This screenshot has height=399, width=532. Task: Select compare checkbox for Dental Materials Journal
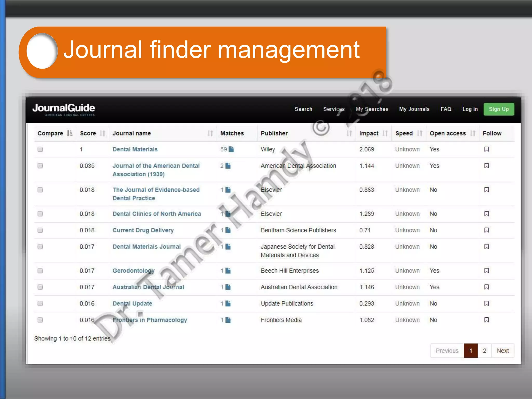(40, 247)
